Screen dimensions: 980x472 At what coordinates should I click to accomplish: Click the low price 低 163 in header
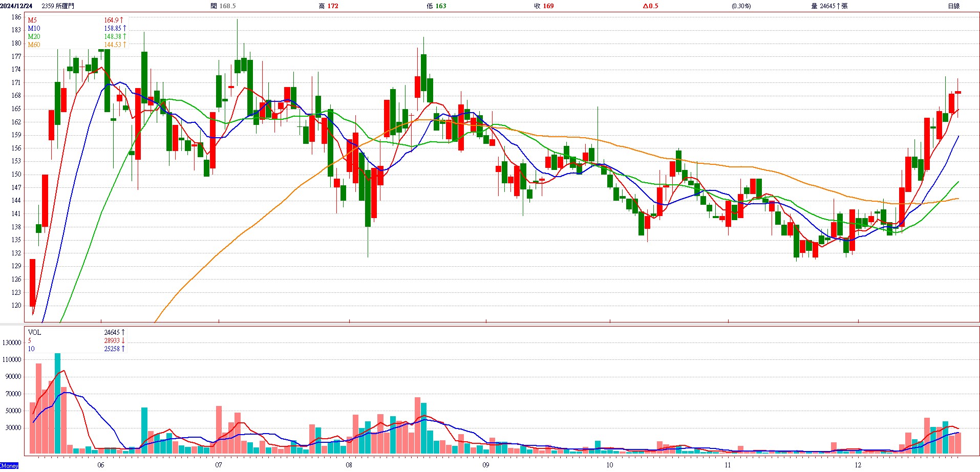pyautogui.click(x=436, y=6)
